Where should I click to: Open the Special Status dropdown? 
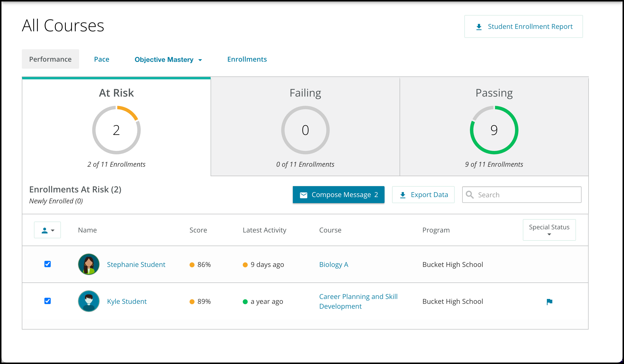click(549, 230)
